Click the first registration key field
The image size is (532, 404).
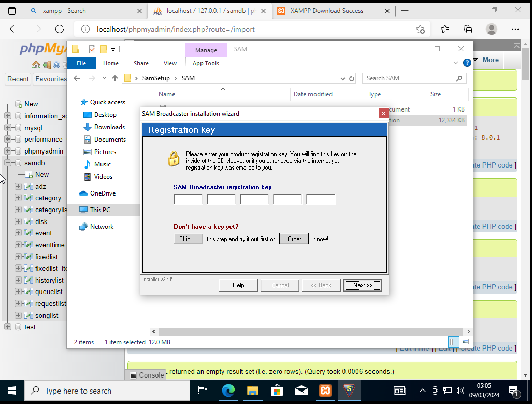point(188,200)
